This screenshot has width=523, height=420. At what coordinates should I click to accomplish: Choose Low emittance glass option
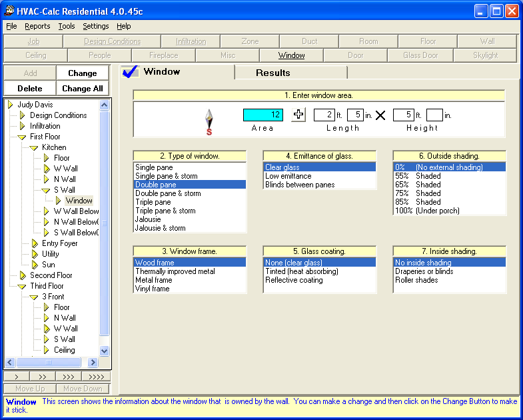[289, 176]
